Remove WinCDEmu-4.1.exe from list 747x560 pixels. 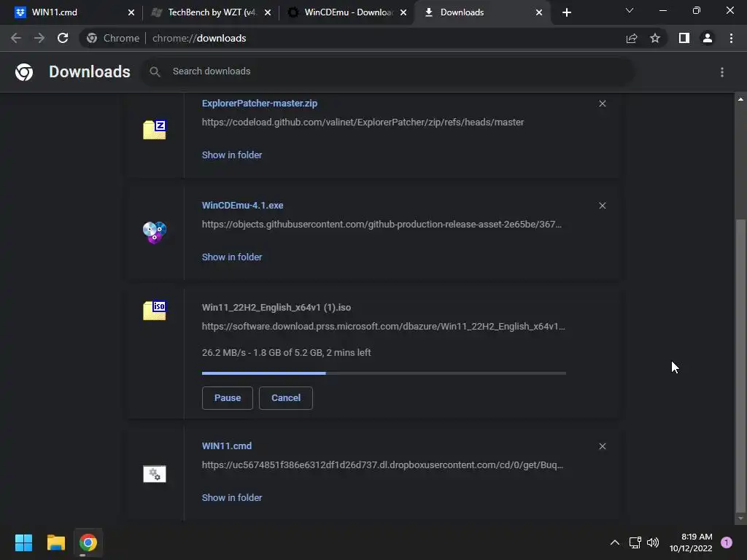602,206
